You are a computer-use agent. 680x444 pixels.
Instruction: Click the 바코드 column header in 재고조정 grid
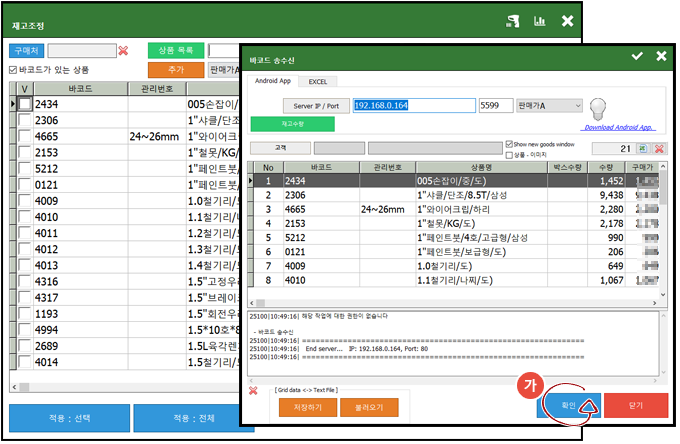81,89
